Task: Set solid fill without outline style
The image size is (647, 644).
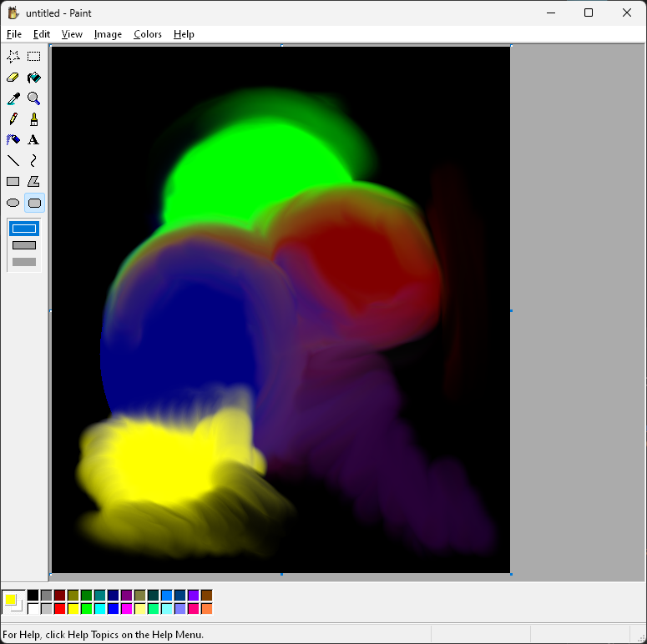Action: [24, 262]
